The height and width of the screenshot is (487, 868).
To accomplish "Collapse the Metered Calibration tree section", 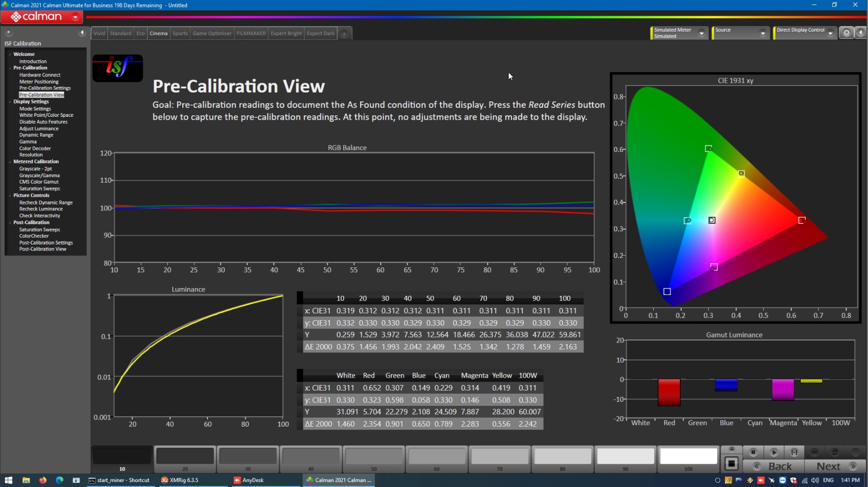I will click(10, 162).
